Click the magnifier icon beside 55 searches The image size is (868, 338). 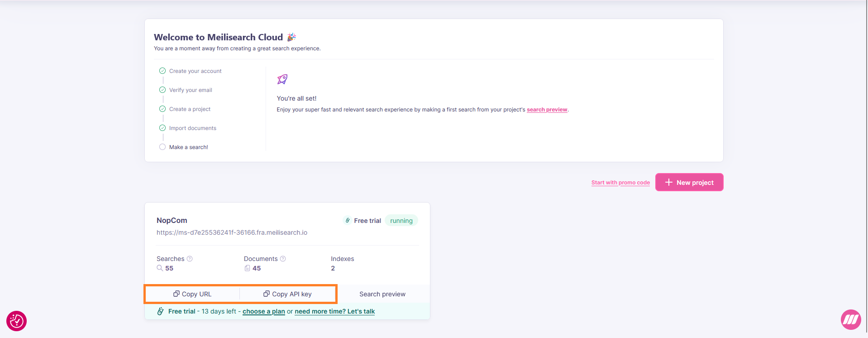160,268
